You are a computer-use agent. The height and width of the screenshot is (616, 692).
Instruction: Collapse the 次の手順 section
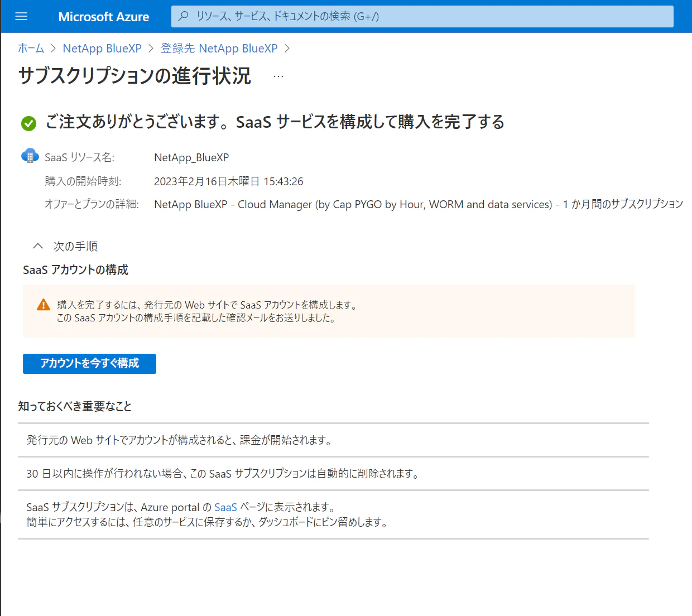38,246
